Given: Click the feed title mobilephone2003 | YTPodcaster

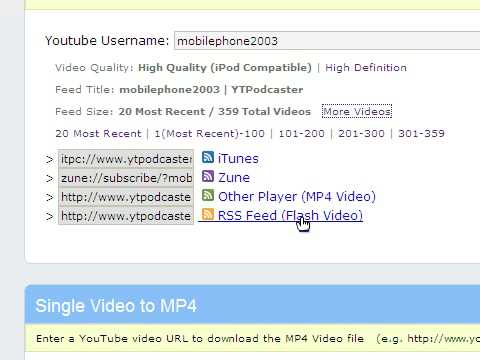Looking at the screenshot, I should [x=211, y=90].
